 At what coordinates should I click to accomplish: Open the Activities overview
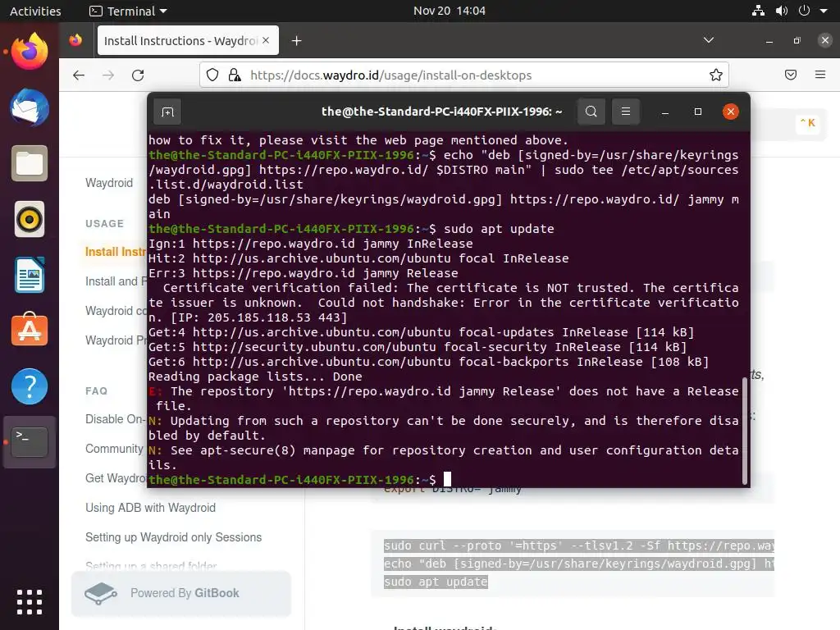[35, 11]
